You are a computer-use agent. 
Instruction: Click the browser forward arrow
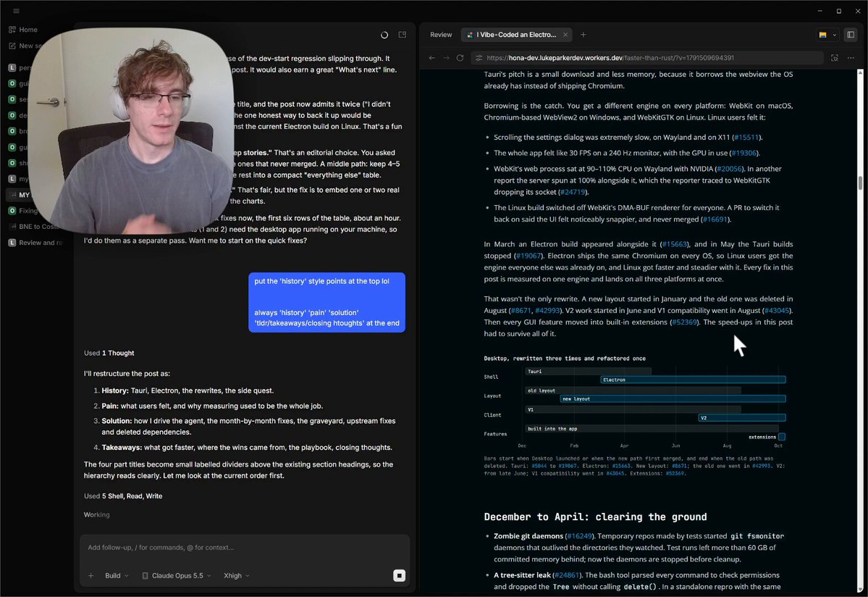click(446, 58)
